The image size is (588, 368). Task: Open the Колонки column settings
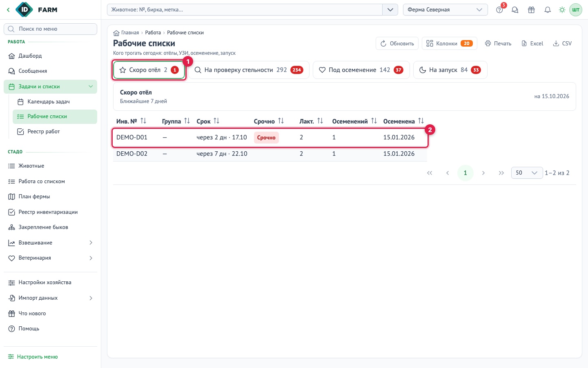coord(449,43)
